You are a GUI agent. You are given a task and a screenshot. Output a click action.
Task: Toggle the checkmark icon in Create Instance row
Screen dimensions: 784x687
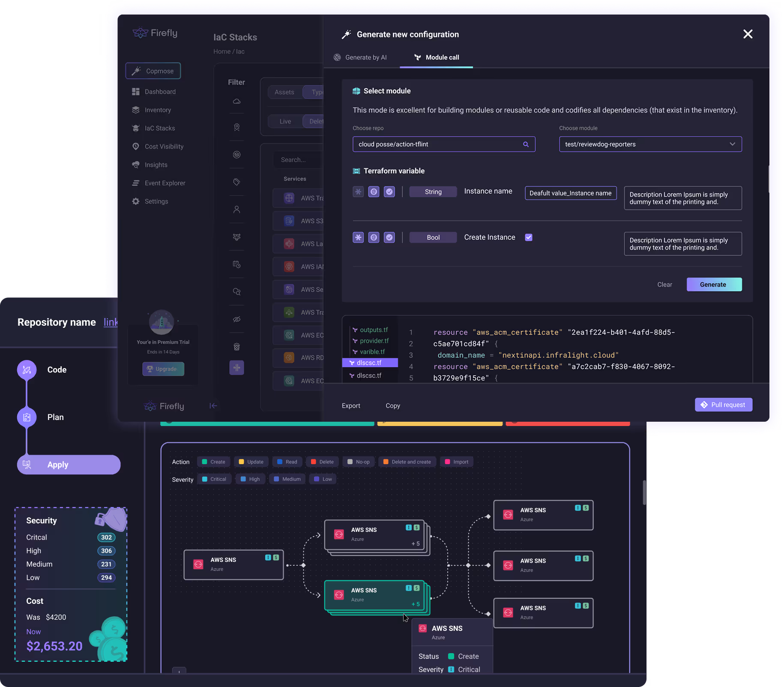[x=389, y=237]
